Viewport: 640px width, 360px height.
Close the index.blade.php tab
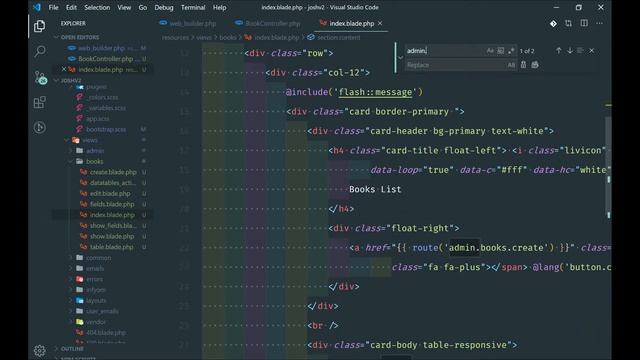coord(380,24)
